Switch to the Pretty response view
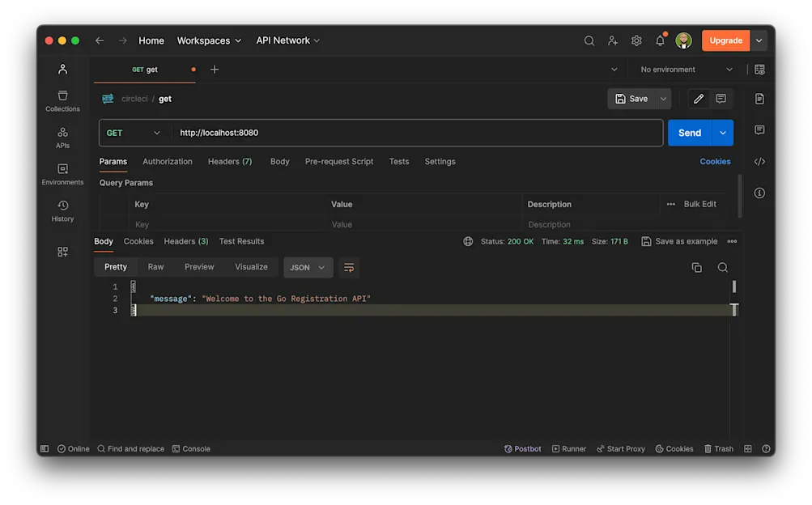The height and width of the screenshot is (505, 812). click(x=116, y=266)
